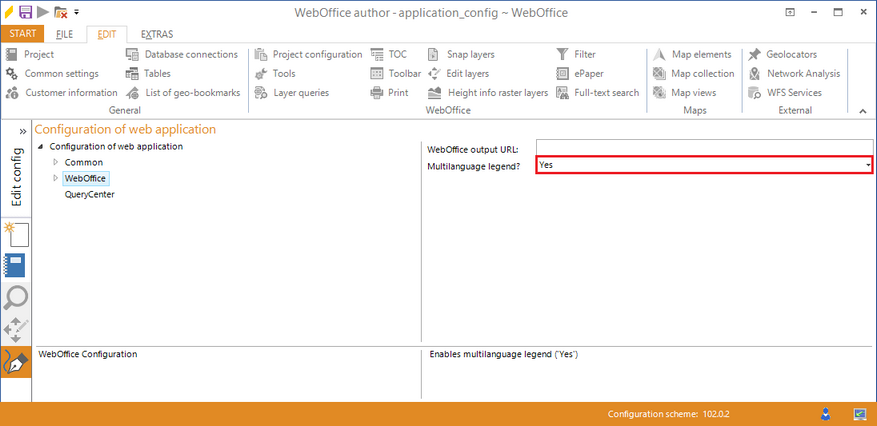Open Map views item

point(685,92)
